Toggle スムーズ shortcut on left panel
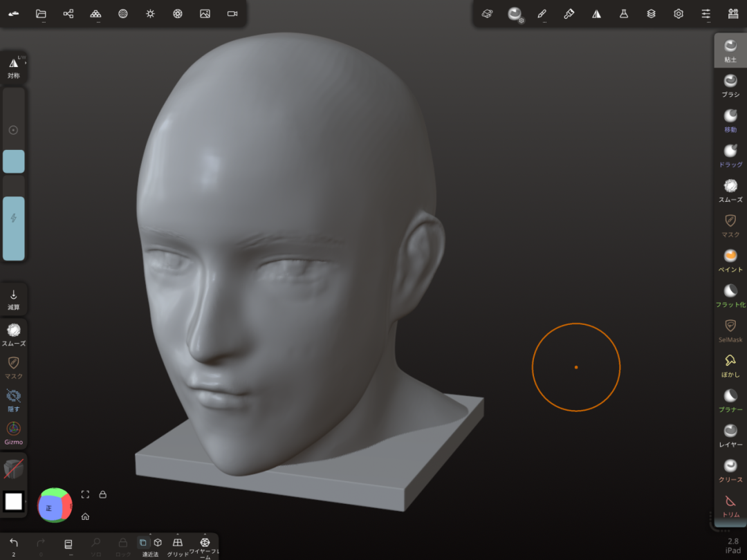The image size is (747, 560). pos(13,335)
